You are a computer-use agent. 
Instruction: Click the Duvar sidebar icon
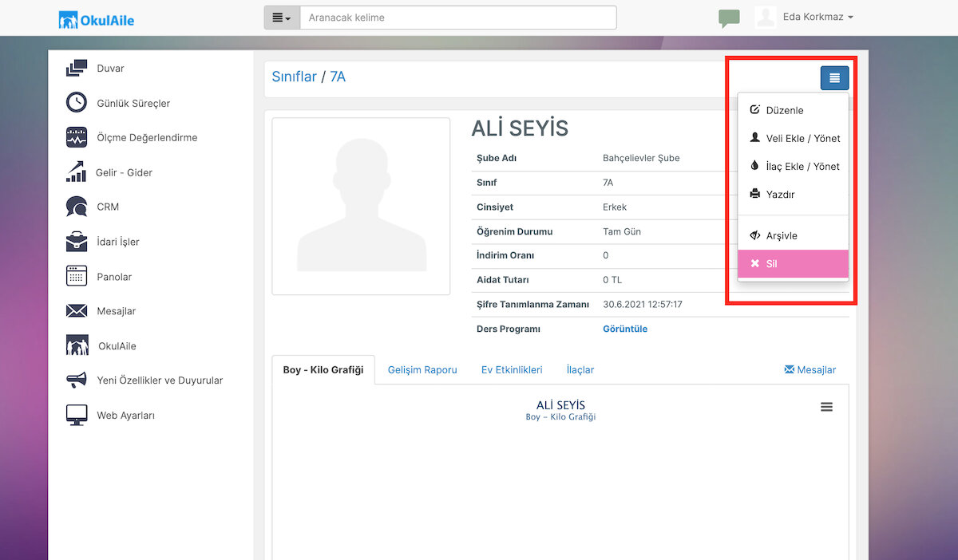point(77,69)
